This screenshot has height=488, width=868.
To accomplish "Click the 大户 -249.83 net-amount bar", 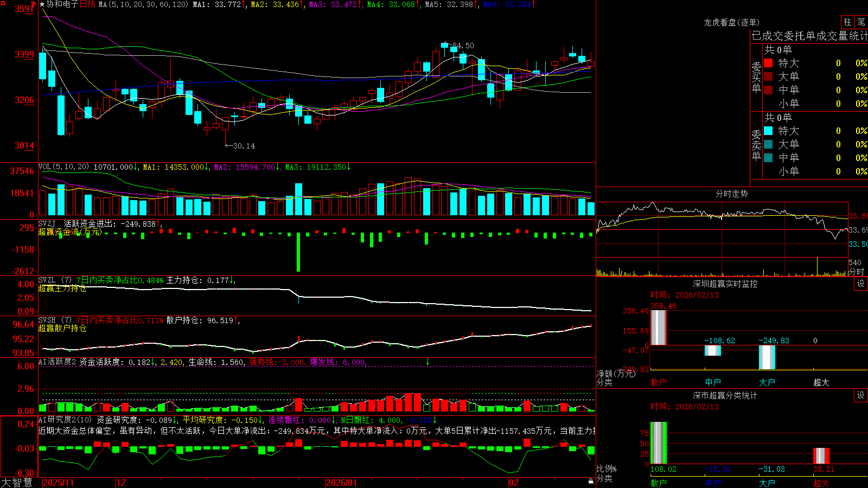I will click(767, 357).
